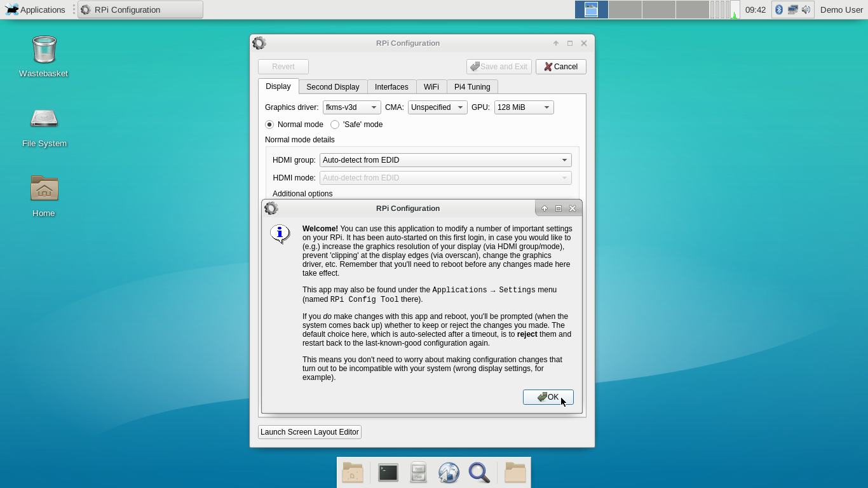Click the RPi Configuration taskbar button
Image resolution: width=868 pixels, height=488 pixels.
pos(140,10)
